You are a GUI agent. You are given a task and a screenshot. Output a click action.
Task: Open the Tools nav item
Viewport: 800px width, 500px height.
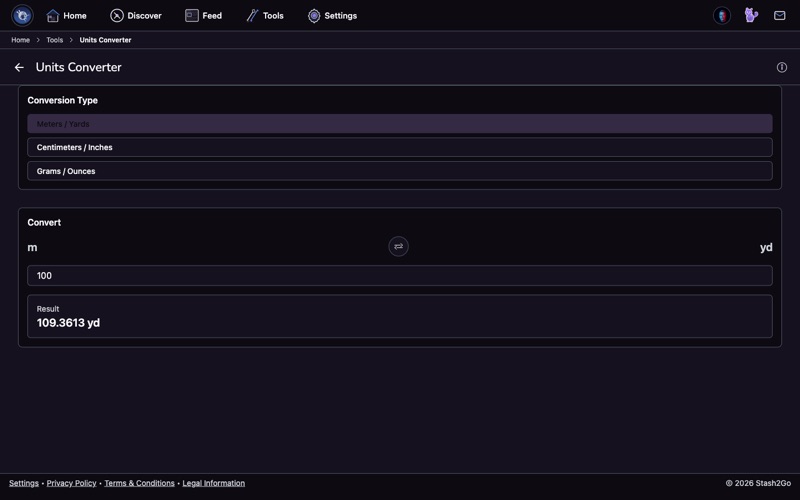click(x=265, y=16)
